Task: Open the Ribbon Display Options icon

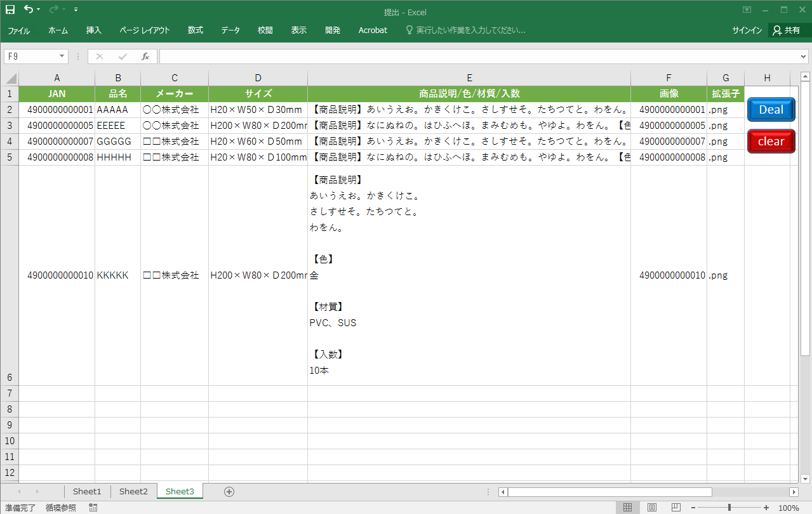Action: (747, 10)
